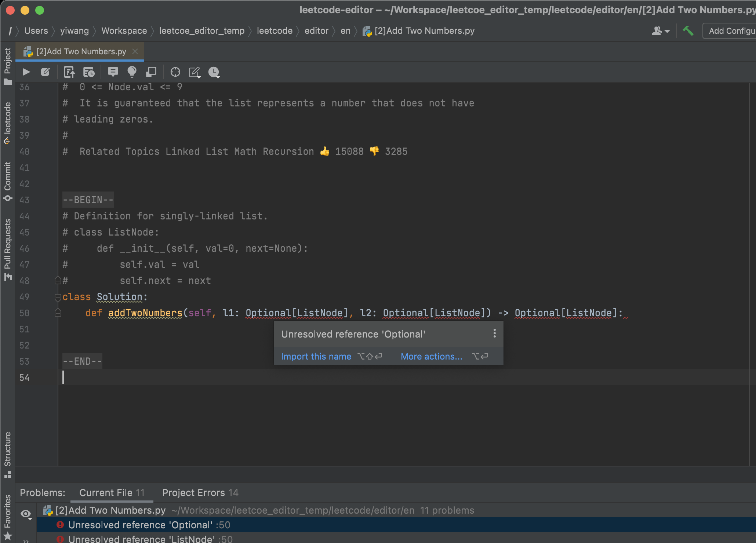Open the submission history icon
Screen dimensions: 756x543
point(89,72)
